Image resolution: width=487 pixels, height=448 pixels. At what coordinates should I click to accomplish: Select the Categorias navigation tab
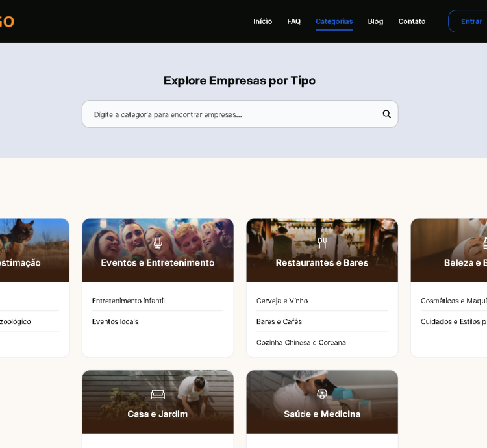click(334, 21)
